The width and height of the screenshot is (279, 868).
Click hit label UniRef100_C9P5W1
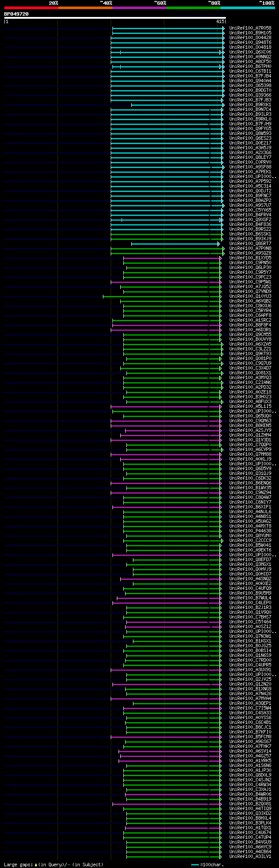(x=250, y=282)
